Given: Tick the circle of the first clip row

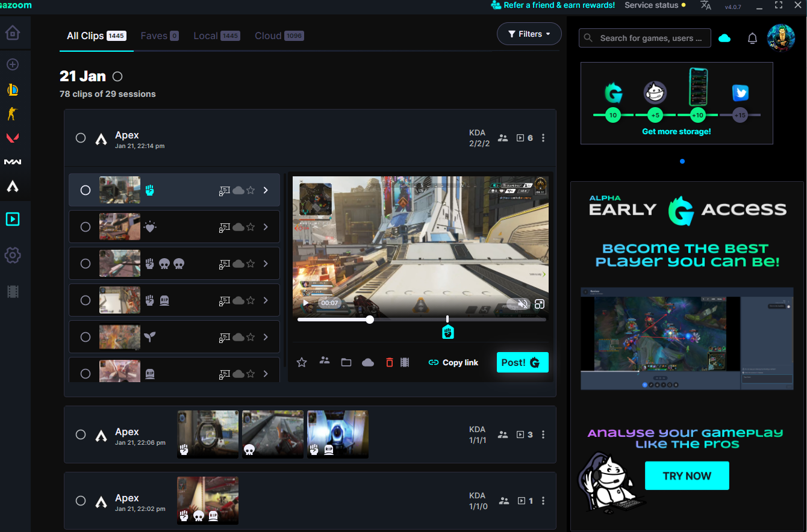Looking at the screenshot, I should (86, 190).
